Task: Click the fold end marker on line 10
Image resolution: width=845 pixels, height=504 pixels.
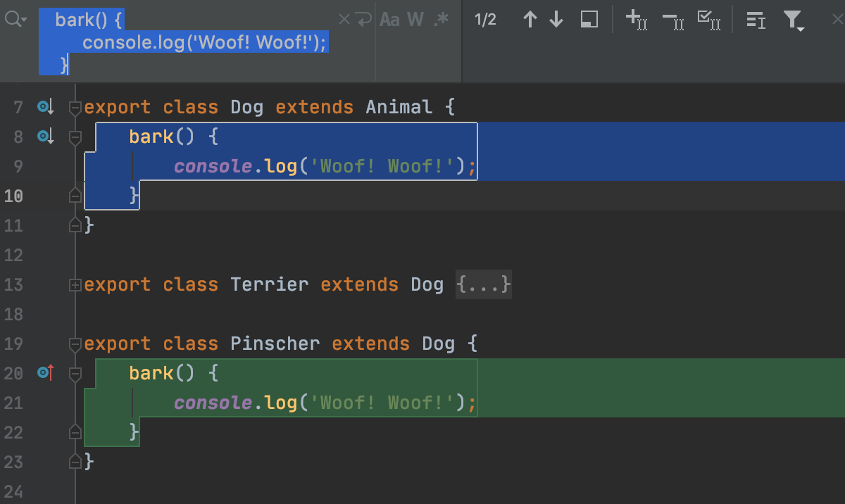Action: [x=75, y=196]
